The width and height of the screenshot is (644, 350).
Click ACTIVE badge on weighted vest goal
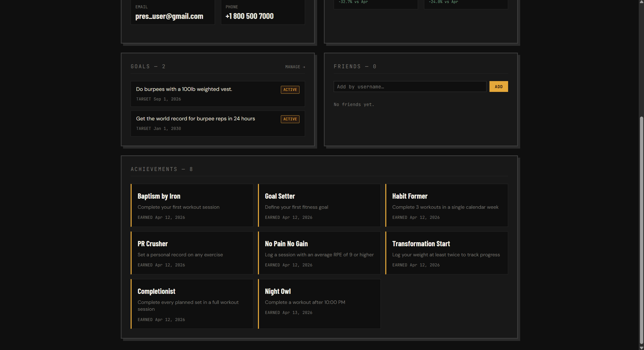tap(290, 90)
